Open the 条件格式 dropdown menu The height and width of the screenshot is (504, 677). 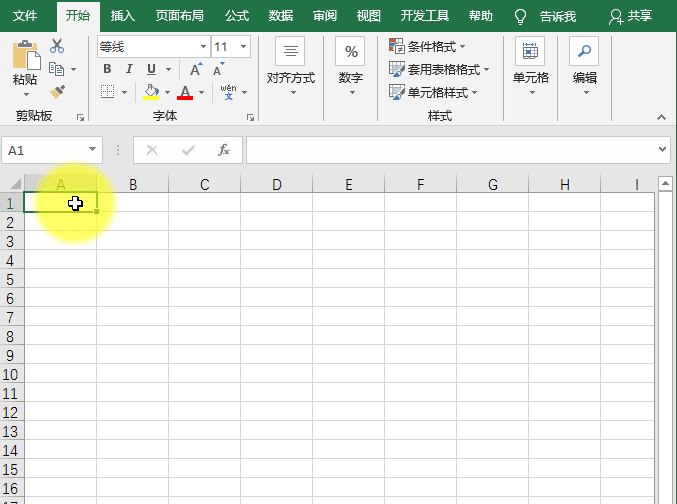(x=427, y=47)
